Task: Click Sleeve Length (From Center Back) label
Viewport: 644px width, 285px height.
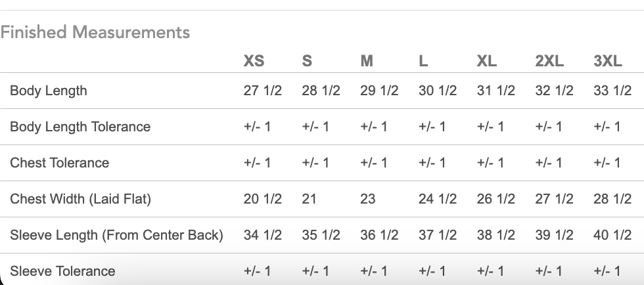Action: pos(116,235)
